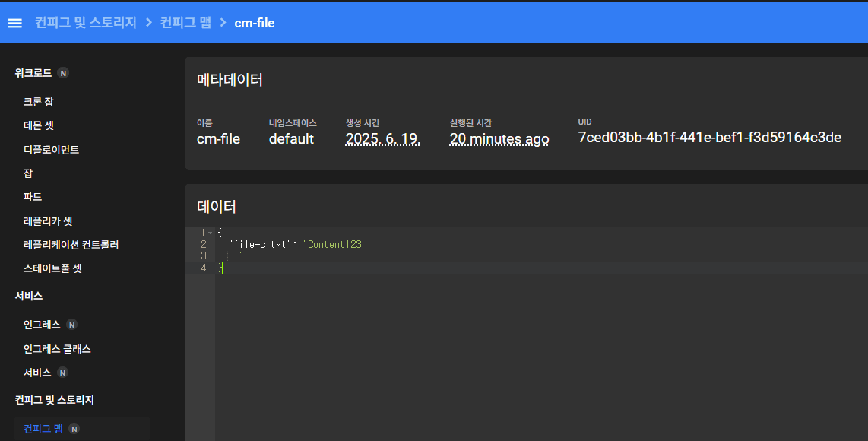Click the N badge next to 인그레스
The width and height of the screenshot is (868, 441).
click(71, 325)
